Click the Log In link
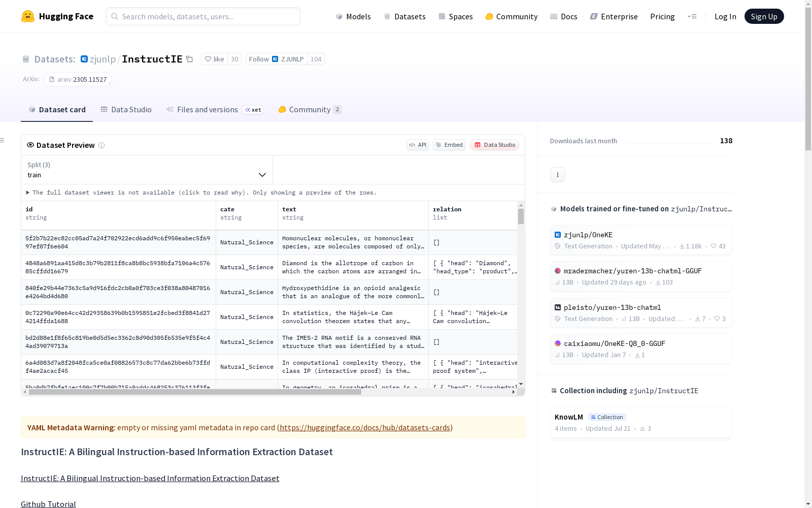Viewport: 812px width, 508px height. [725, 16]
